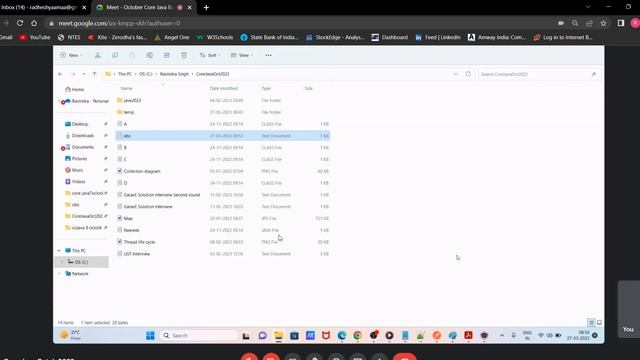Open a new Chrome tab
The width and height of the screenshot is (640, 360).
click(206, 7)
